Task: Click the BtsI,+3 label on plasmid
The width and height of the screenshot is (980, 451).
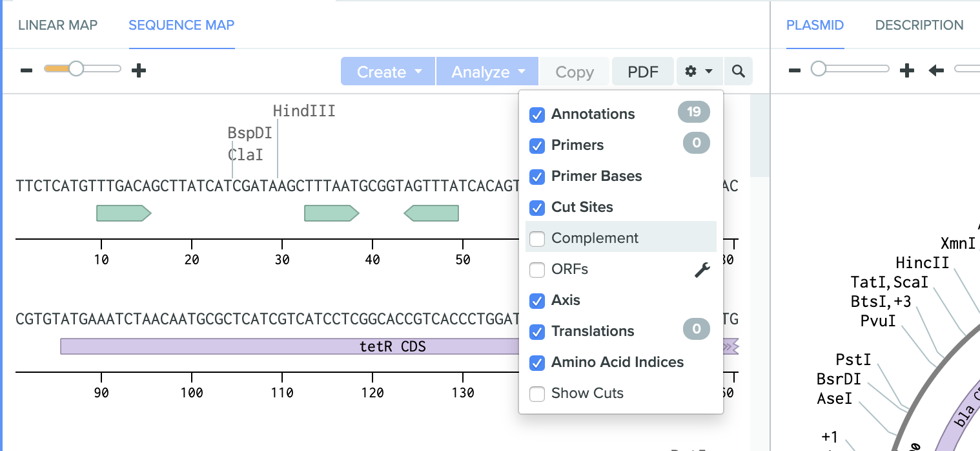Action: tap(881, 301)
